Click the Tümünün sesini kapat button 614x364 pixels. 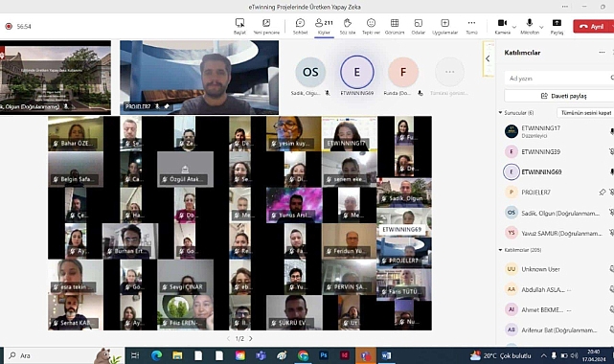[x=585, y=113]
